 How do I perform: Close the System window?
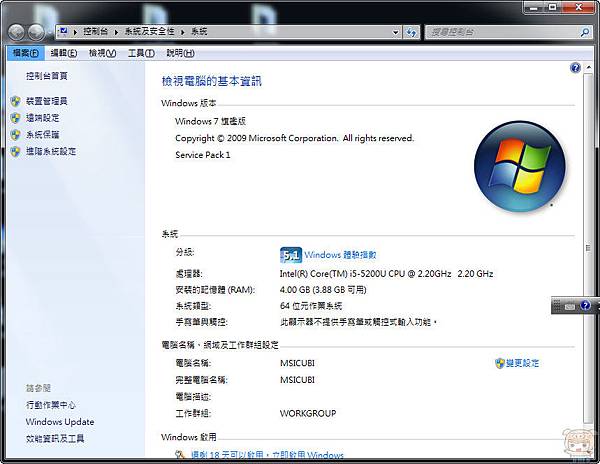click(x=578, y=7)
